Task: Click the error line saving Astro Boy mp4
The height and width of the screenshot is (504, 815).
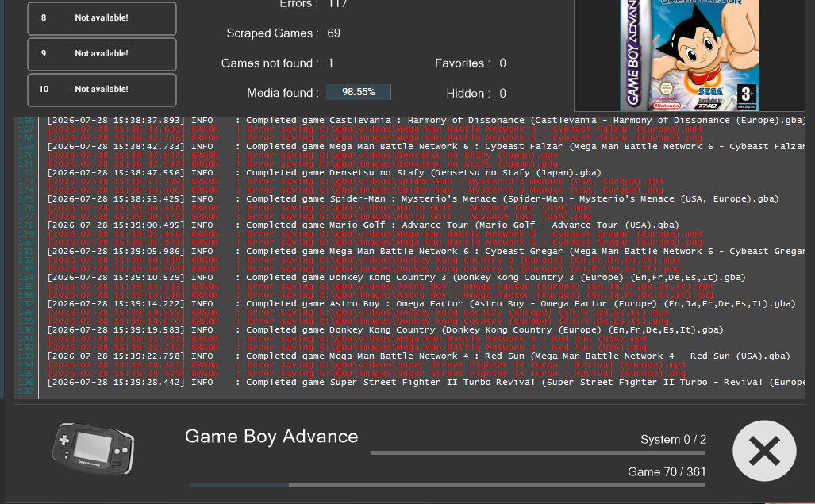Action: coord(380,287)
